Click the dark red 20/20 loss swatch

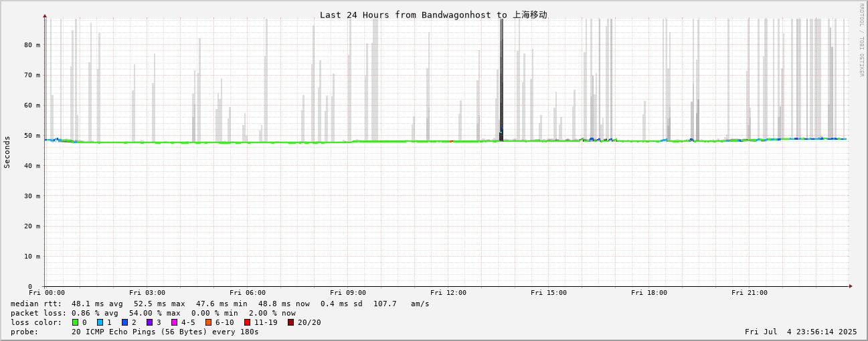click(x=291, y=322)
